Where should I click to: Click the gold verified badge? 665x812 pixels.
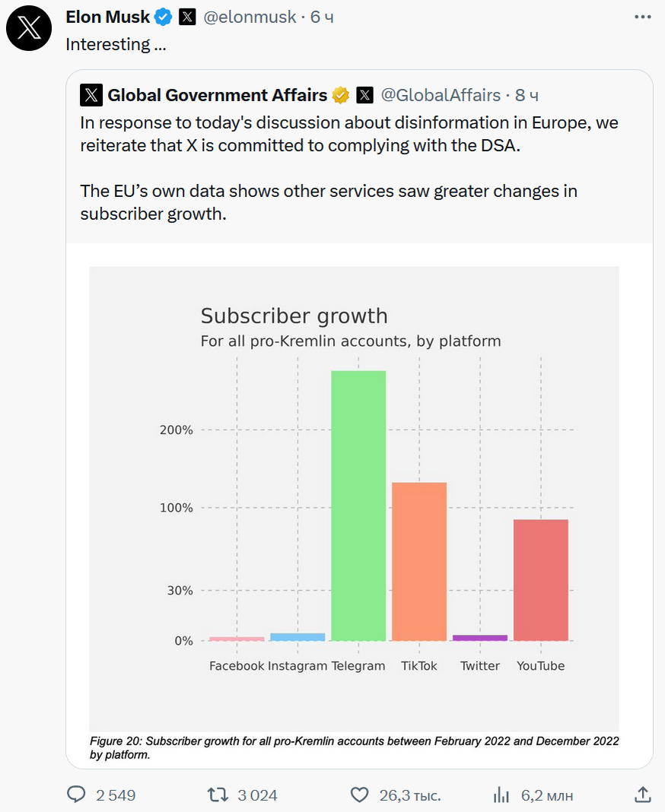tap(340, 95)
